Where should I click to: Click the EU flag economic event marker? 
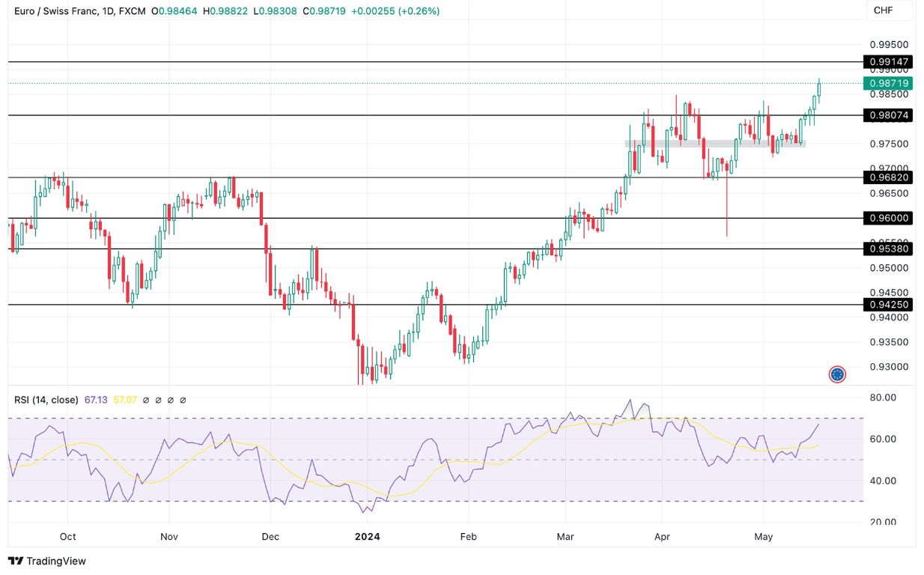[837, 374]
